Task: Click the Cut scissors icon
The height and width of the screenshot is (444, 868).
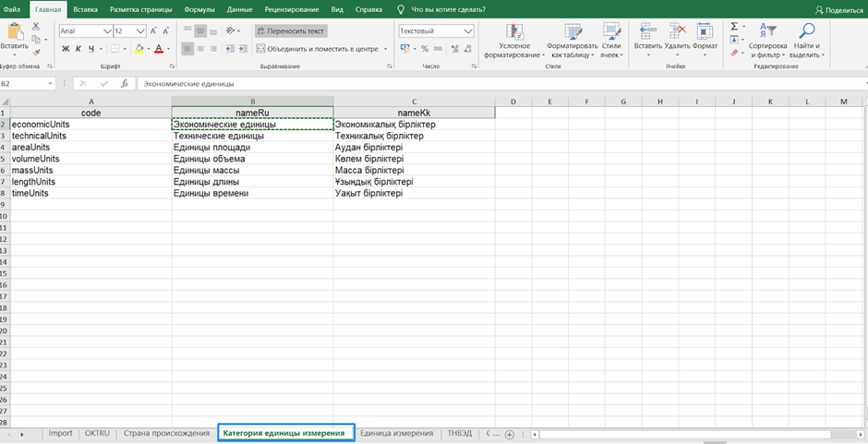Action: (36, 26)
